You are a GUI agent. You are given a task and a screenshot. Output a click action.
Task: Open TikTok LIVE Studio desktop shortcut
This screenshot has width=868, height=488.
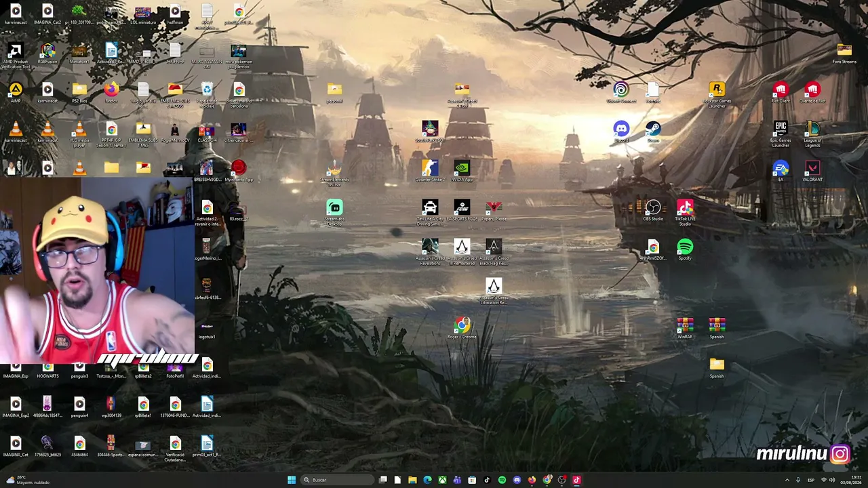point(685,213)
